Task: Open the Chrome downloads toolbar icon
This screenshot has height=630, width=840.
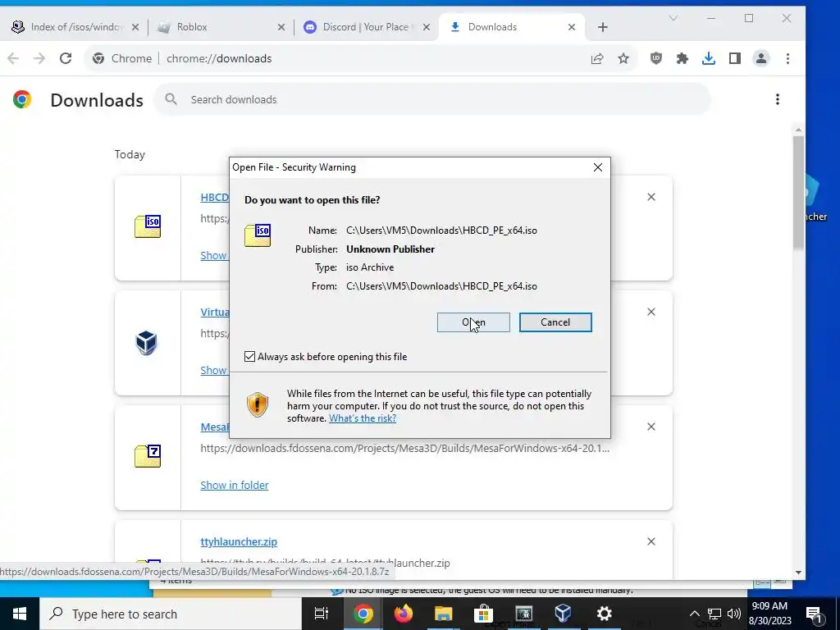Action: tap(708, 58)
